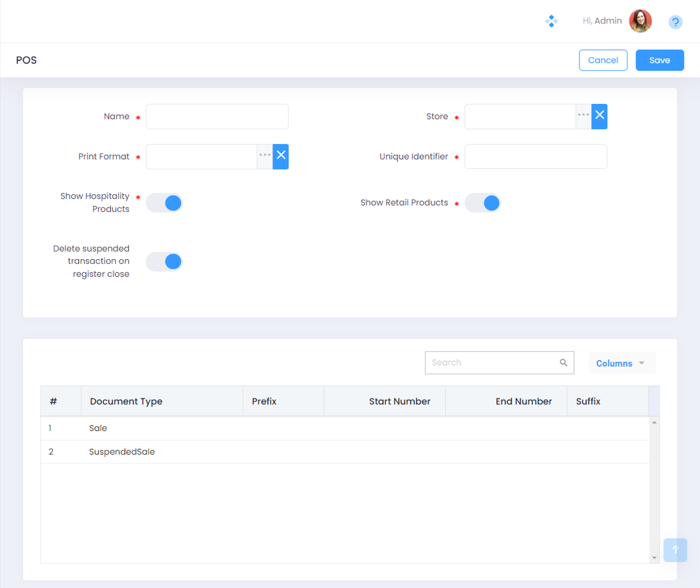Open Store lookup via ellipsis icon

click(x=583, y=116)
